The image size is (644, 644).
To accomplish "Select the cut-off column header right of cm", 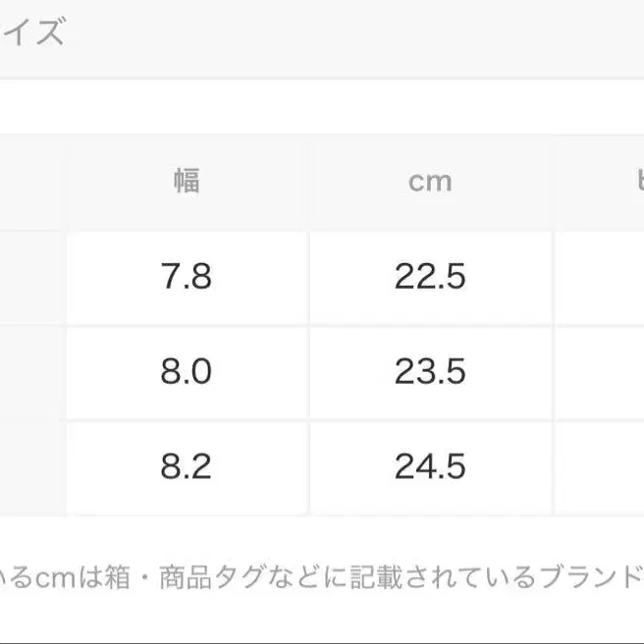I will (601, 181).
